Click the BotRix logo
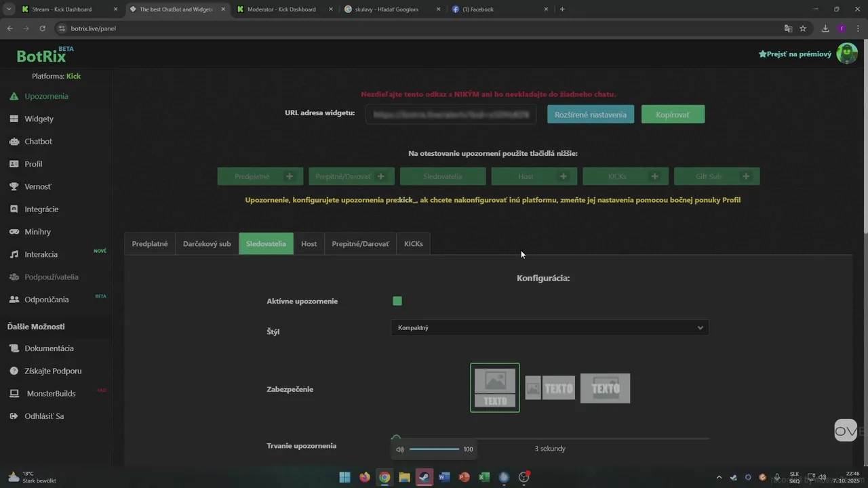 45,55
